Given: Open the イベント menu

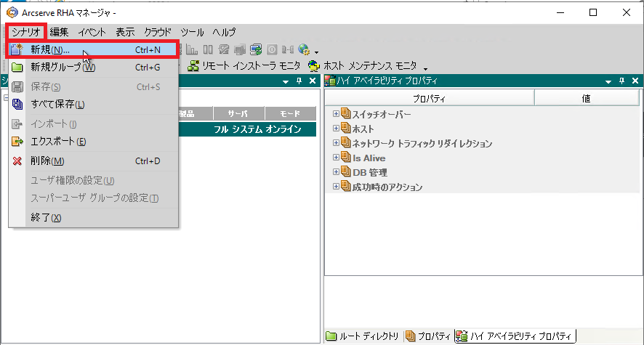Looking at the screenshot, I should [x=92, y=32].
